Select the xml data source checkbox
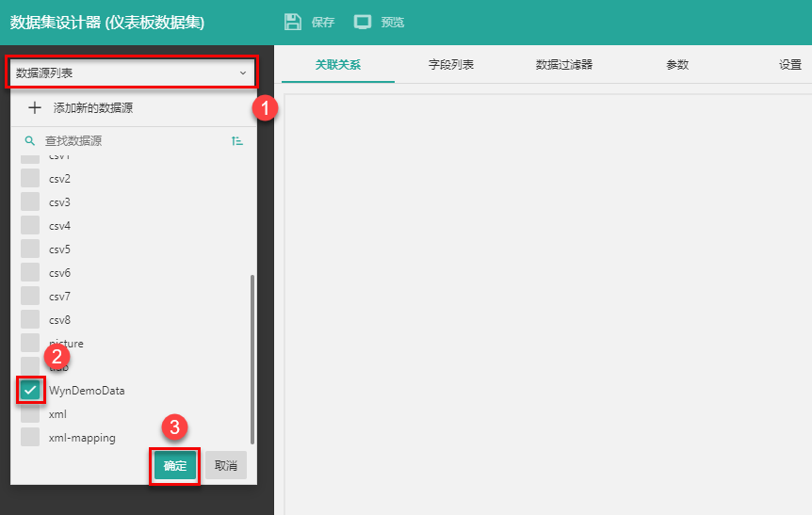The height and width of the screenshot is (515, 812). click(x=30, y=414)
